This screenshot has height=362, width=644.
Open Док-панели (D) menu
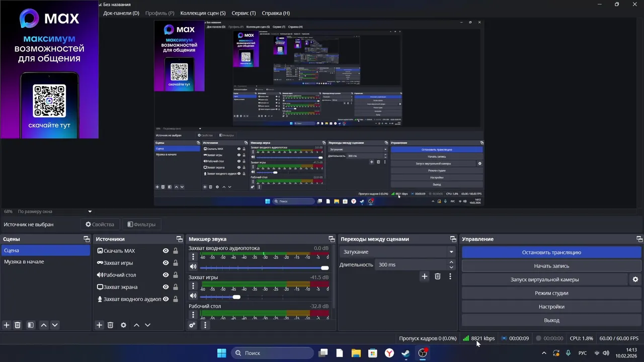(x=121, y=13)
